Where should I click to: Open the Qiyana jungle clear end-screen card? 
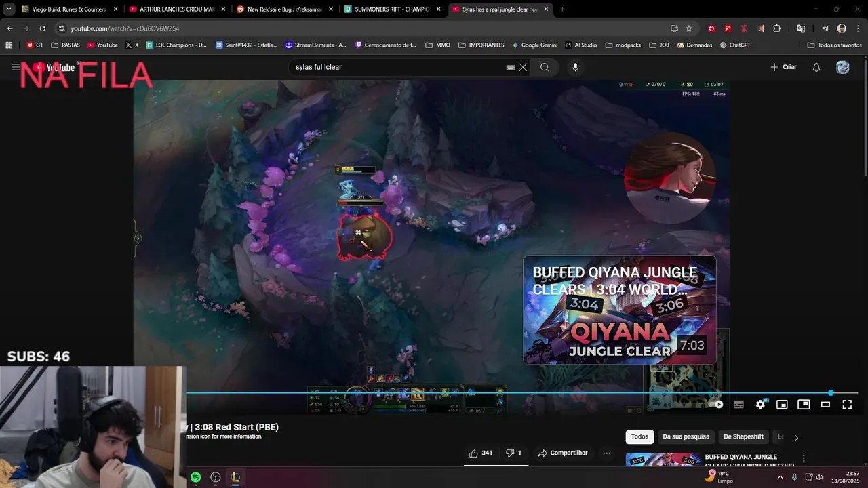[619, 310]
